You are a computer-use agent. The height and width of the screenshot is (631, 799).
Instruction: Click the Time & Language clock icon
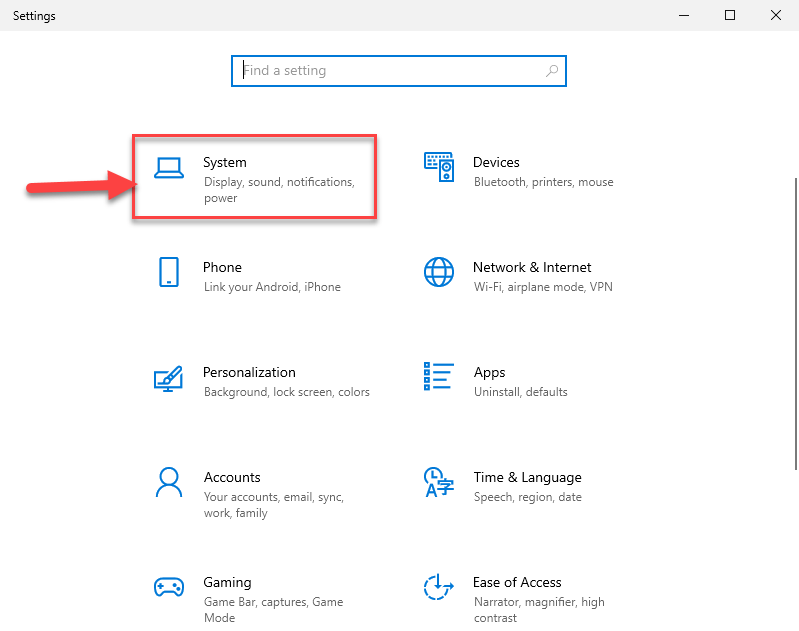pyautogui.click(x=437, y=482)
